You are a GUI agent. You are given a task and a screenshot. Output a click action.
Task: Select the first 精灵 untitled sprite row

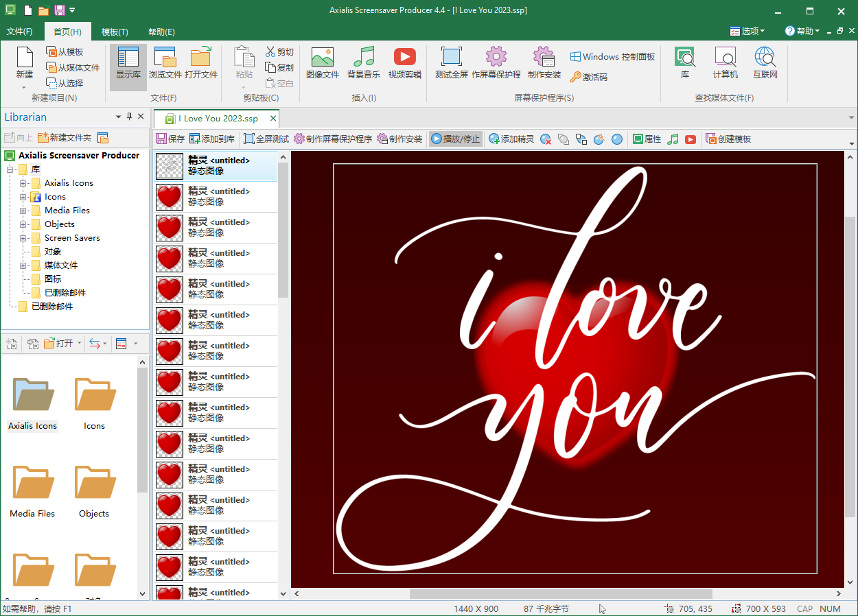[215, 166]
